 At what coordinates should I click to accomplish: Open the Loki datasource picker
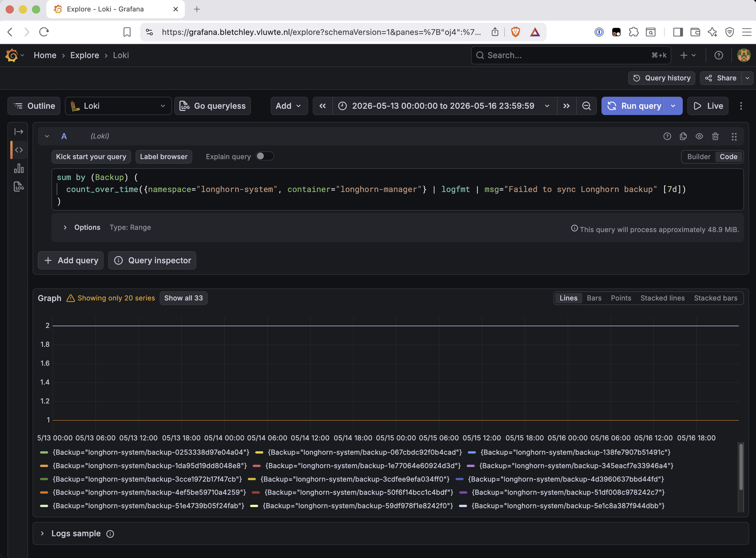(118, 106)
